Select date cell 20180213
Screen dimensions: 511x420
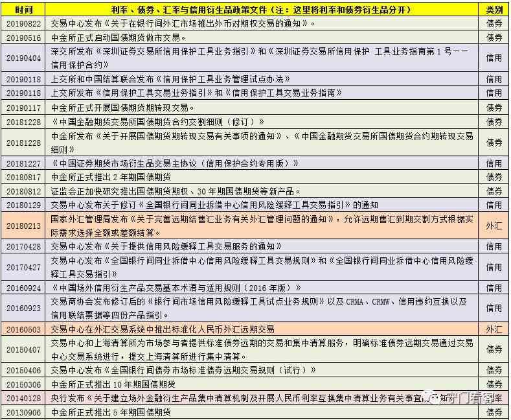click(23, 226)
